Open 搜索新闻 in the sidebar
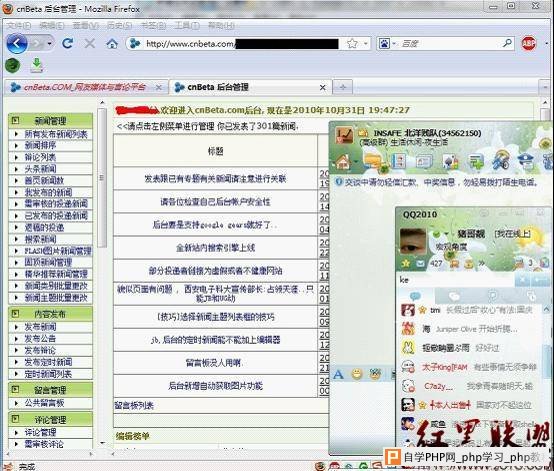The width and height of the screenshot is (554, 471). 40,239
